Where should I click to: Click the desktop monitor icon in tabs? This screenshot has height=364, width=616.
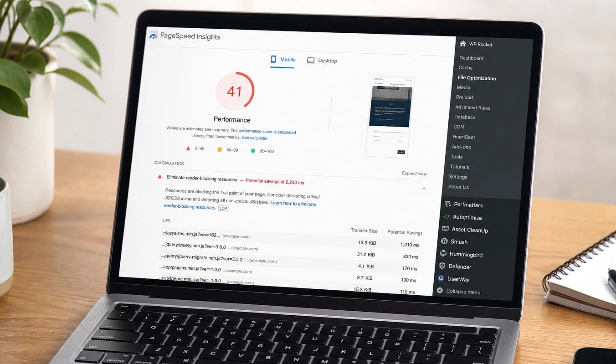tap(311, 60)
